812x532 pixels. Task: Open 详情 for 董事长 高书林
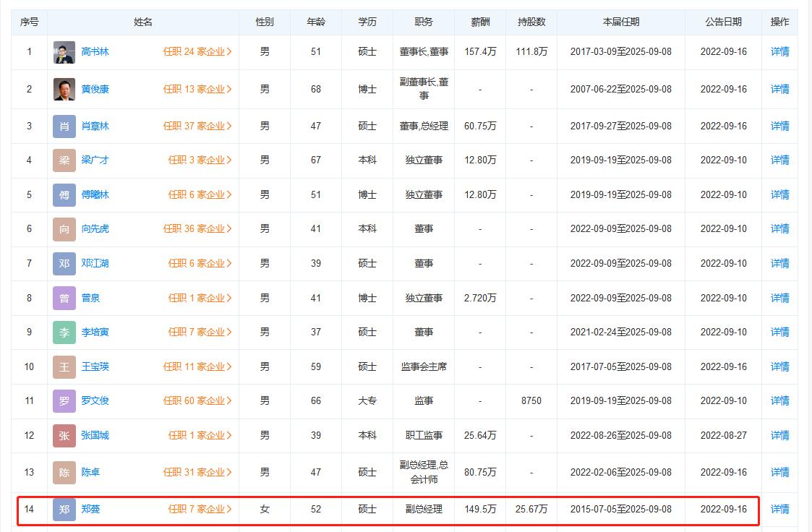(x=779, y=51)
